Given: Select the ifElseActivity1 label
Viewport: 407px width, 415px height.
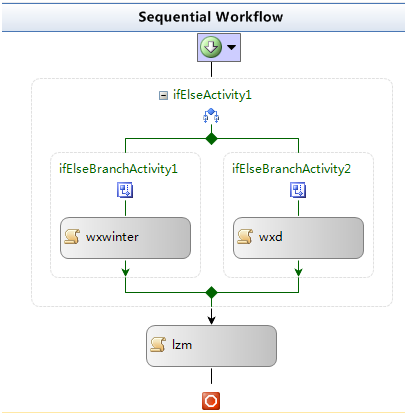Looking at the screenshot, I should click(212, 95).
